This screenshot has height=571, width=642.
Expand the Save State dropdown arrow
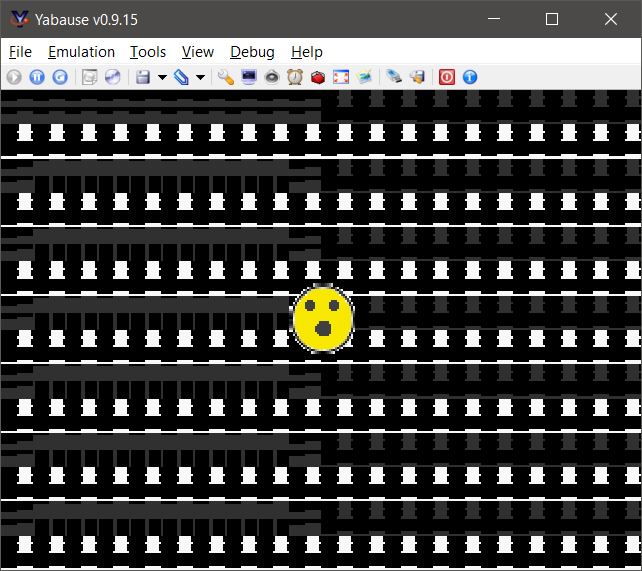click(x=162, y=77)
